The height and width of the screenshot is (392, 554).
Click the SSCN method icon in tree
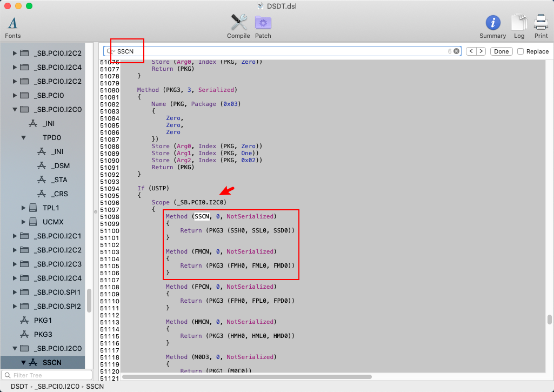tap(33, 363)
